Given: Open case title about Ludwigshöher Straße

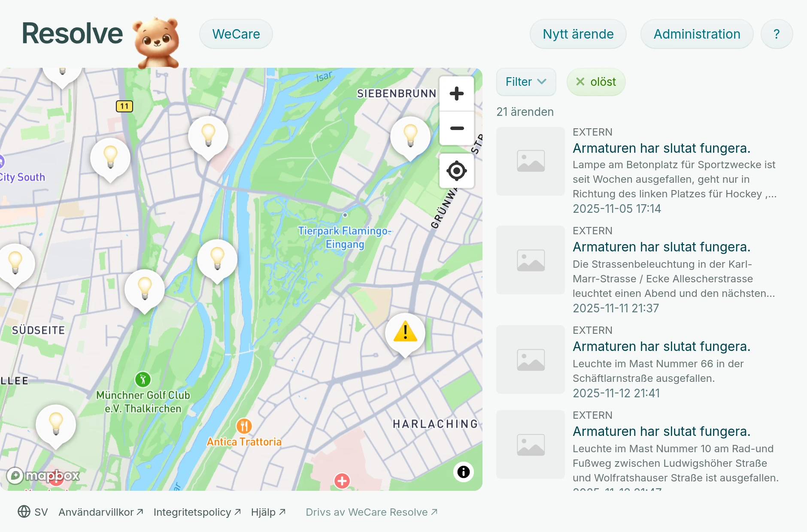Looking at the screenshot, I should click(661, 431).
